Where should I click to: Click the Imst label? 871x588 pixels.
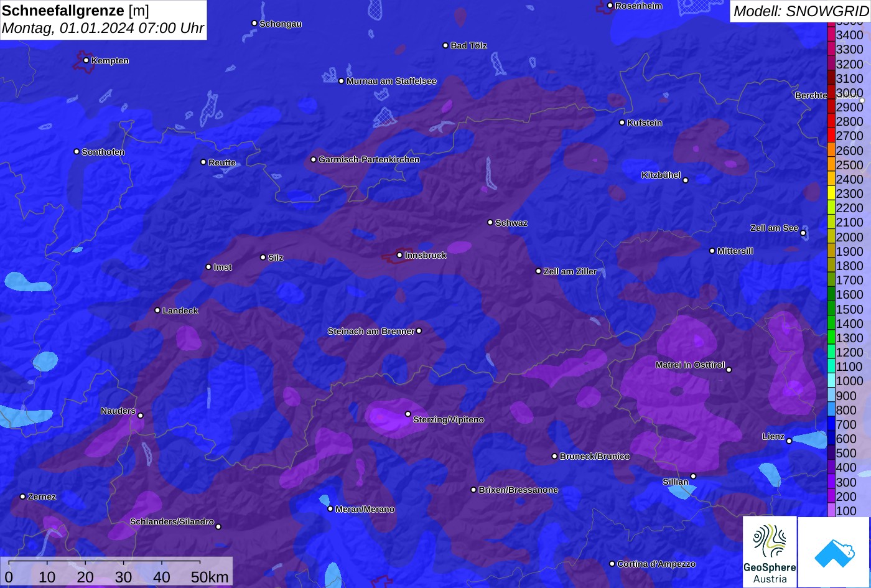pos(222,268)
